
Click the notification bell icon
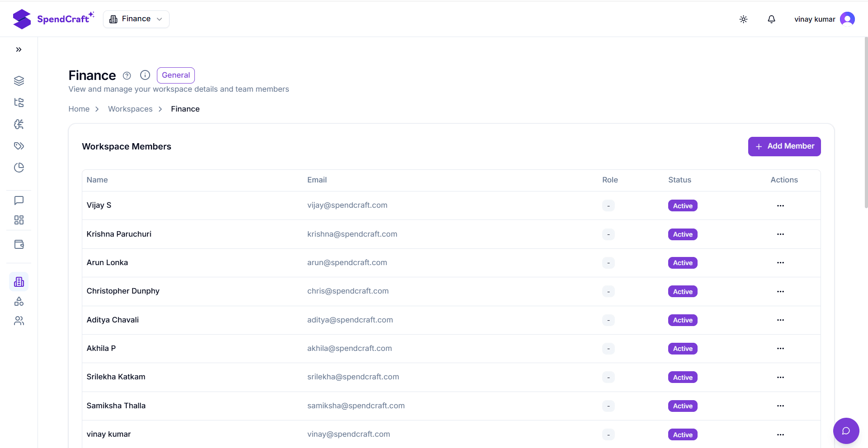coord(771,19)
